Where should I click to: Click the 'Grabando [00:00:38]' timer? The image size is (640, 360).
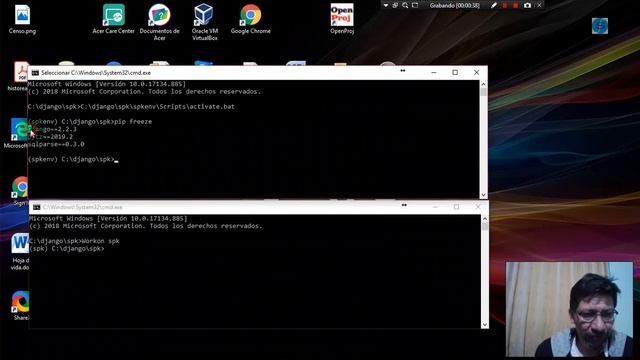click(x=454, y=5)
